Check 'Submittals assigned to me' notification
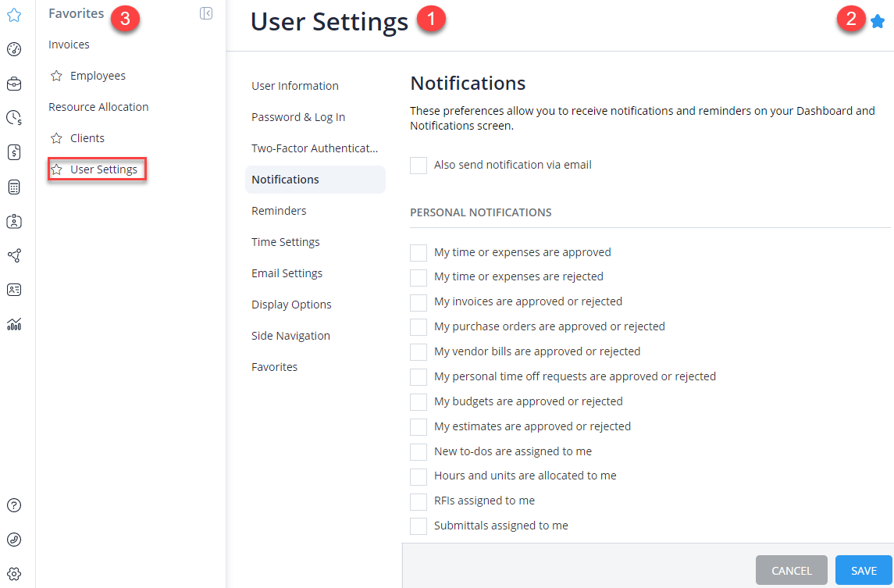894x588 pixels. point(418,526)
